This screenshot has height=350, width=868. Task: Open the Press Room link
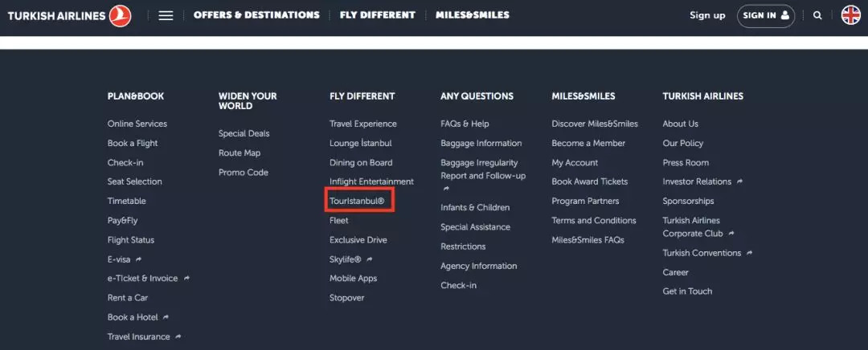tap(686, 162)
